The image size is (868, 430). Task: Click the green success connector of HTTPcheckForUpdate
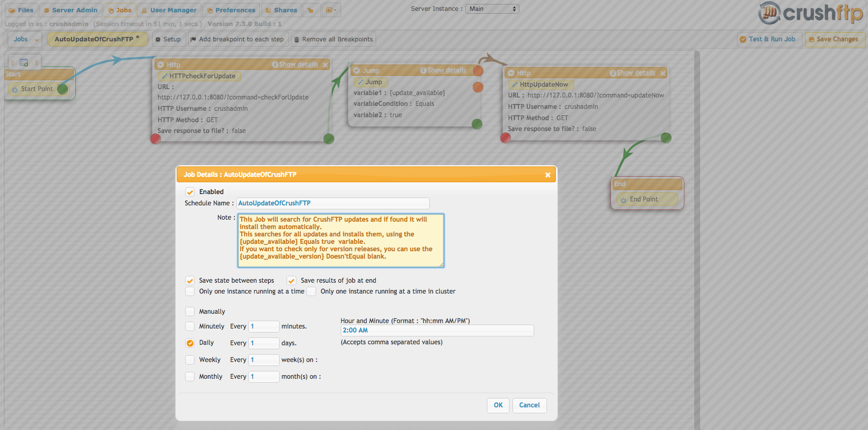click(329, 139)
